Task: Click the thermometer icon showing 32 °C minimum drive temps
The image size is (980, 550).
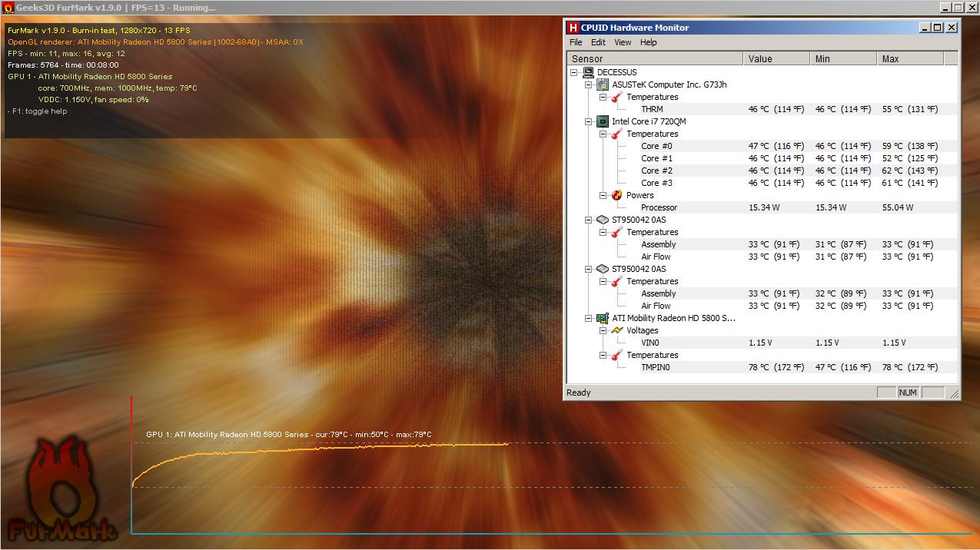Action: pos(616,281)
